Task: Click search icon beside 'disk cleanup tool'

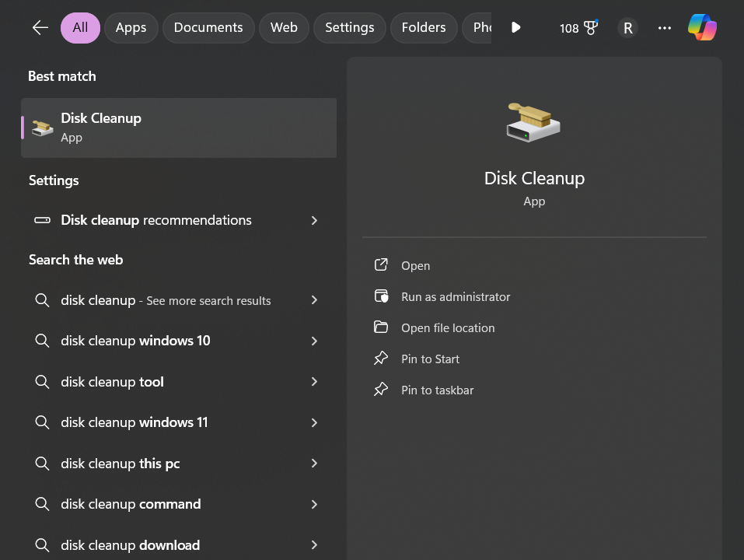Action: (42, 382)
